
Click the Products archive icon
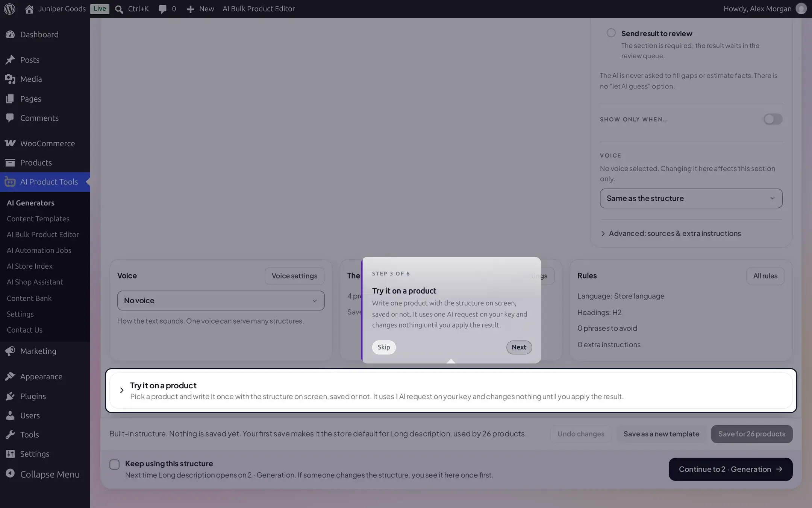coord(10,163)
